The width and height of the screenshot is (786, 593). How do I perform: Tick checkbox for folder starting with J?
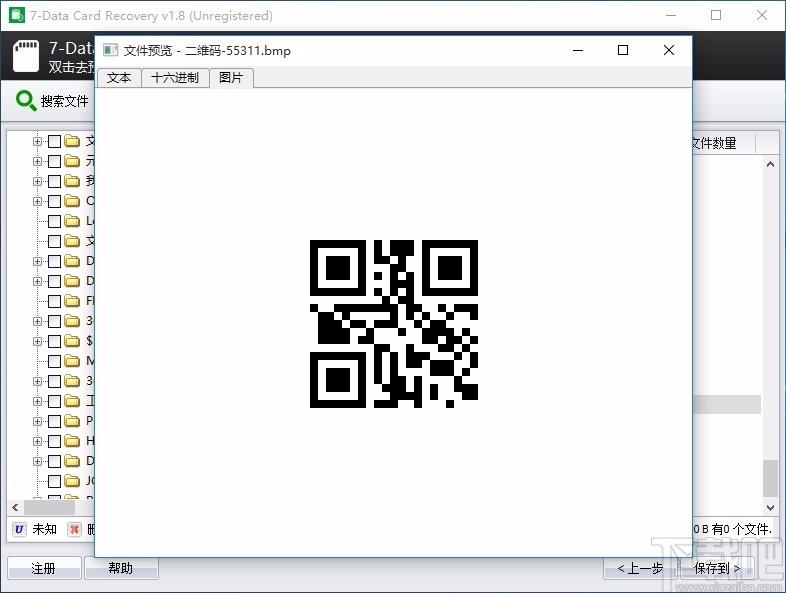click(x=54, y=482)
